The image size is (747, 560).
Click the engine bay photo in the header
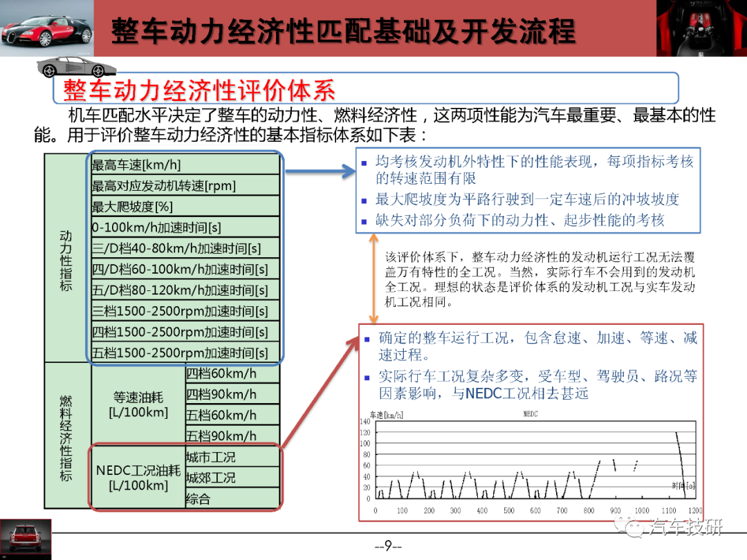tap(701, 28)
